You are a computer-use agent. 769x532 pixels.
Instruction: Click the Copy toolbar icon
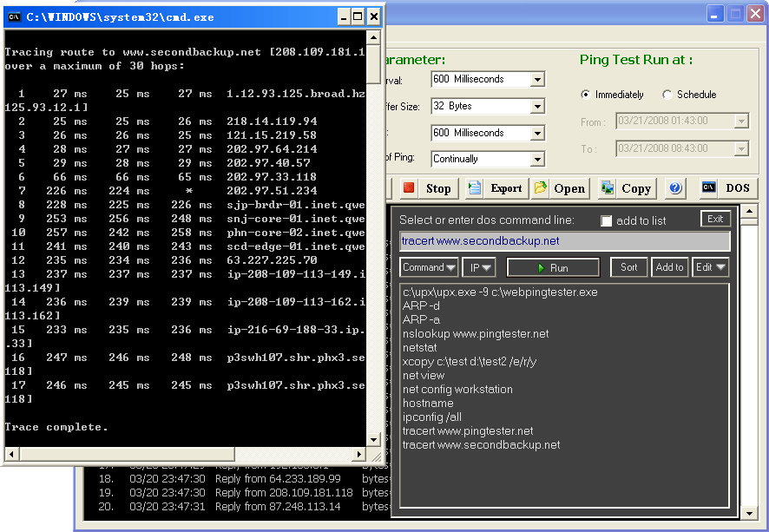point(608,188)
